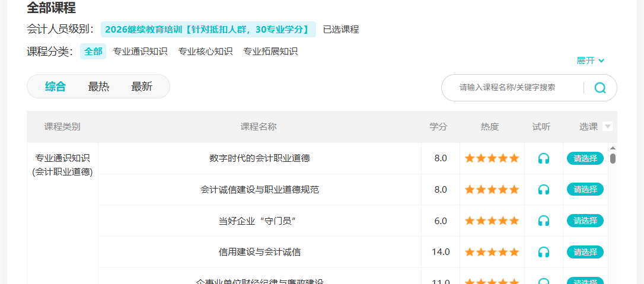Click the 课程类别 column header
Image resolution: width=644 pixels, height=284 pixels.
click(x=62, y=127)
